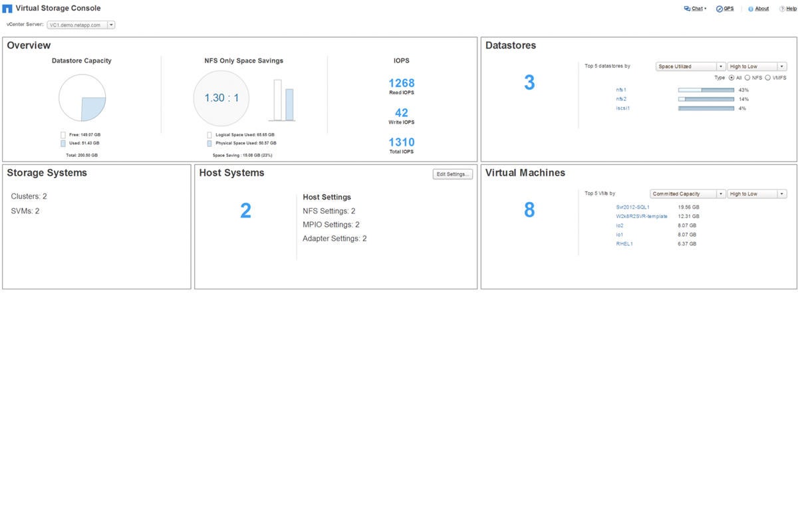The height and width of the screenshot is (532, 798).
Task: Open the io1 VM link
Action: 620,235
